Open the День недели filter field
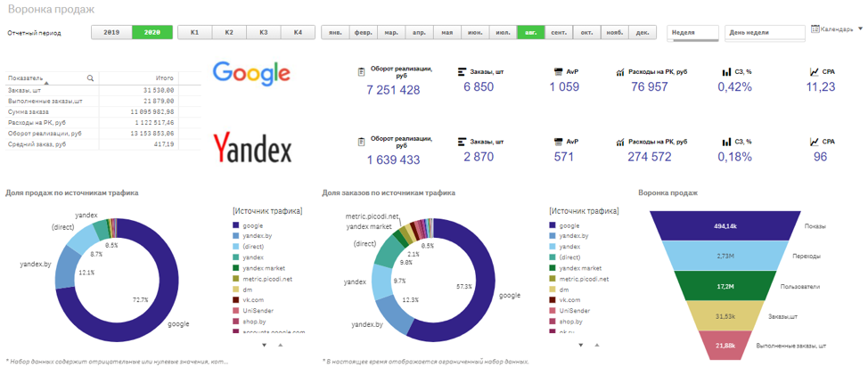The width and height of the screenshot is (868, 367). click(765, 32)
